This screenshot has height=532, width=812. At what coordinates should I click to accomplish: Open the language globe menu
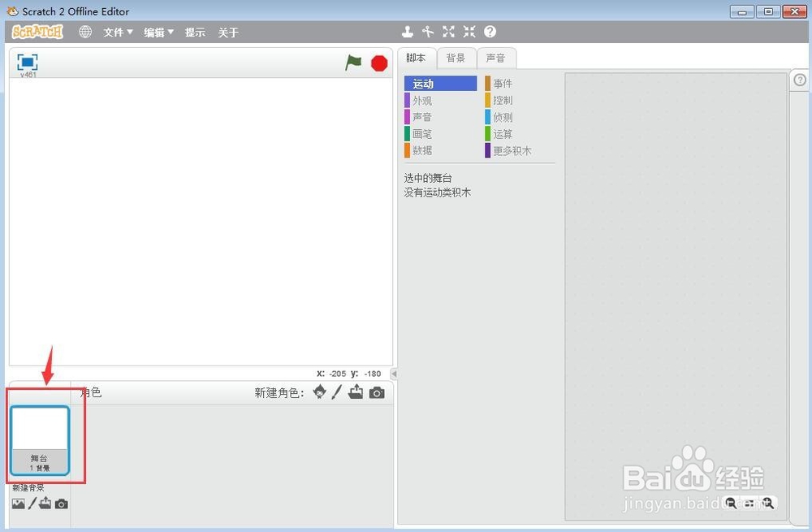(x=85, y=32)
